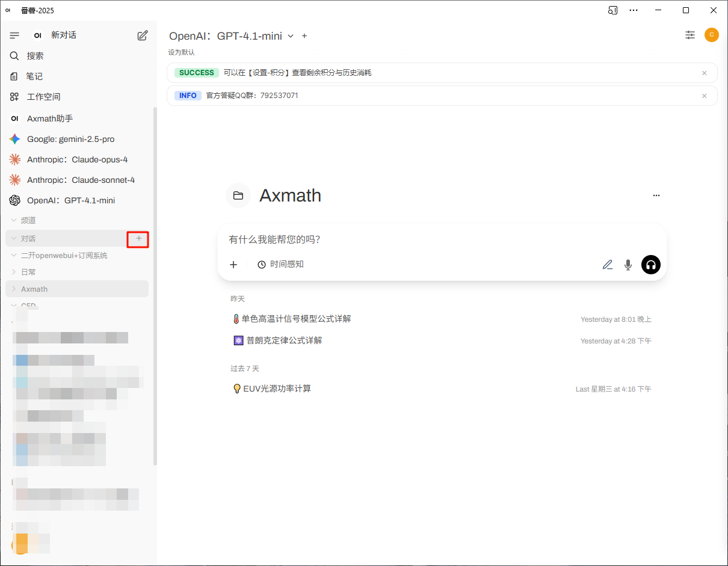Open 笔记 in the sidebar
The image size is (728, 566).
[34, 76]
